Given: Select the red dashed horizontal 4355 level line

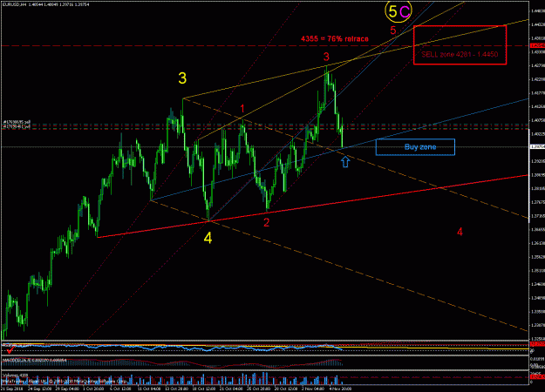Looking at the screenshot, I should [264, 45].
